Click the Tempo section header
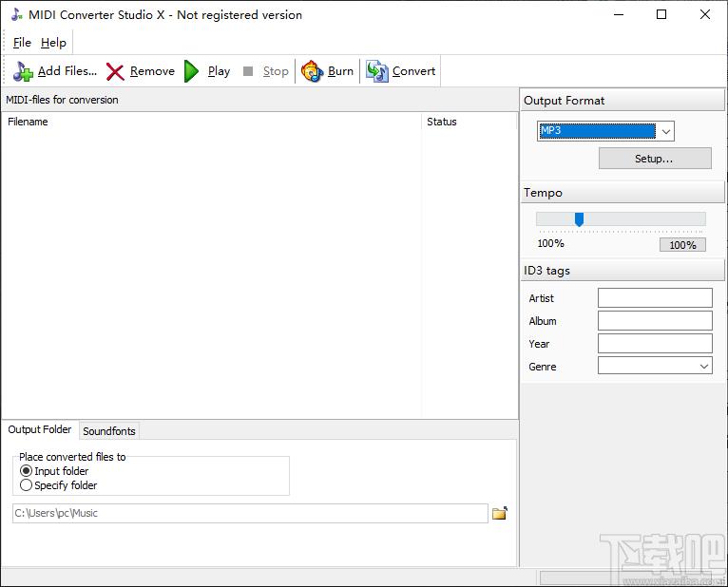This screenshot has width=728, height=587. (x=623, y=192)
